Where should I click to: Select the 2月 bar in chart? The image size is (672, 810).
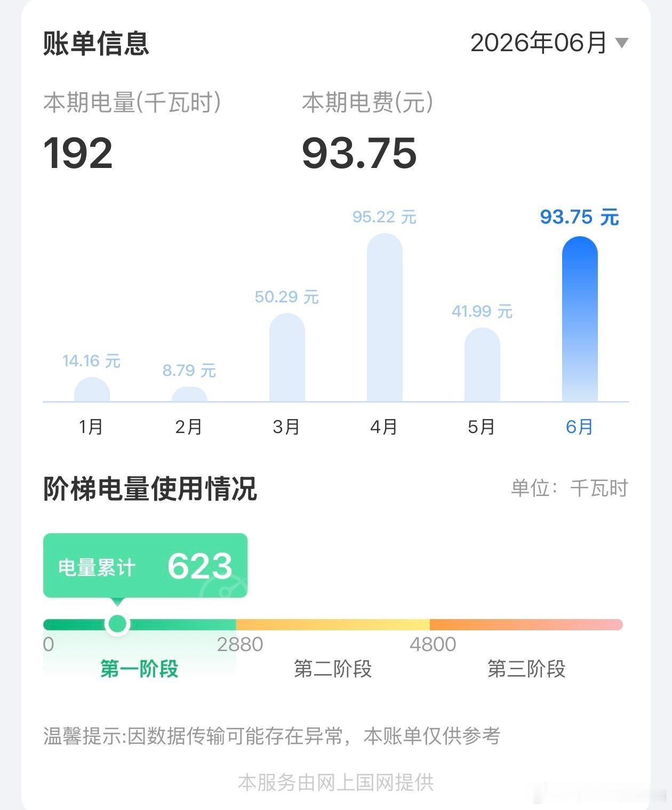[x=189, y=394]
